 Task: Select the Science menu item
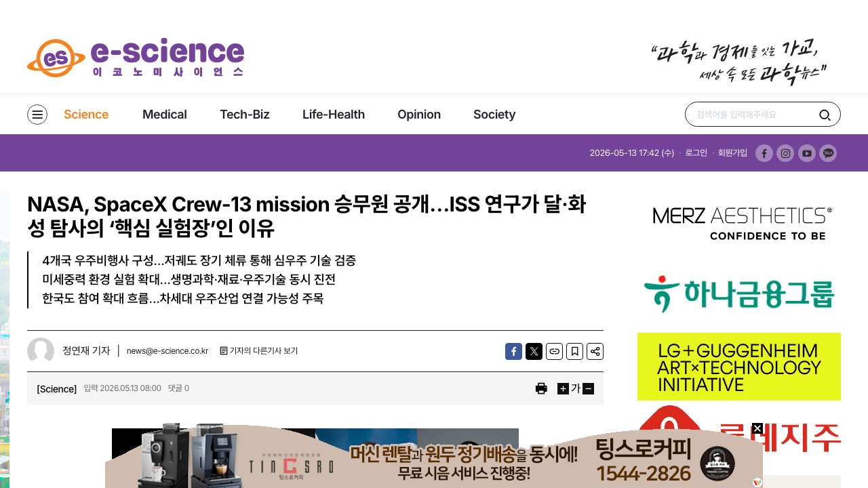[86, 115]
